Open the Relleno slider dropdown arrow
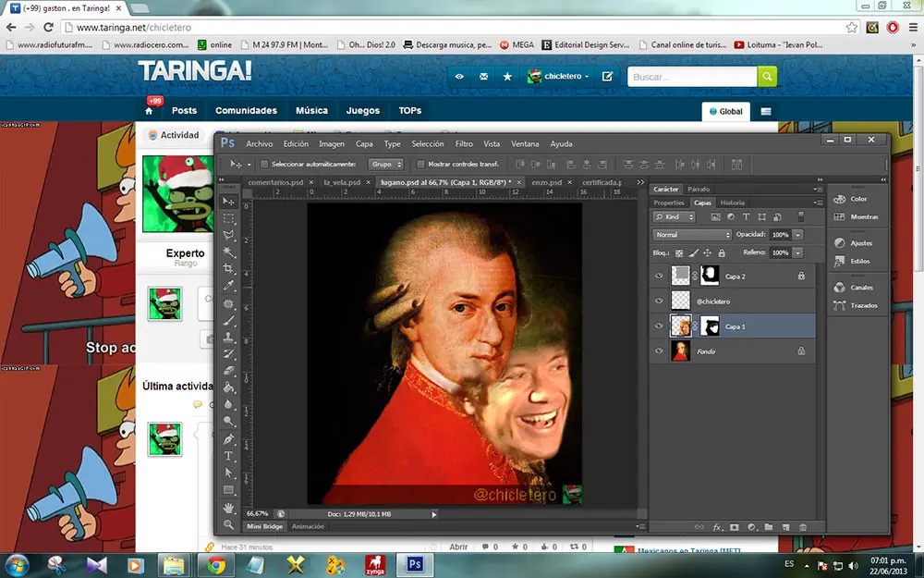924x578 pixels. click(x=798, y=253)
